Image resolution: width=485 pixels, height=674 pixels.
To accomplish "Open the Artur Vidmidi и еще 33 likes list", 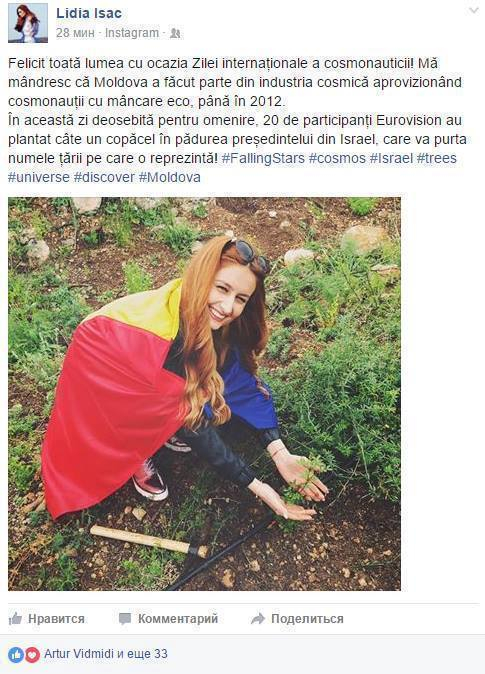I will click(x=106, y=654).
